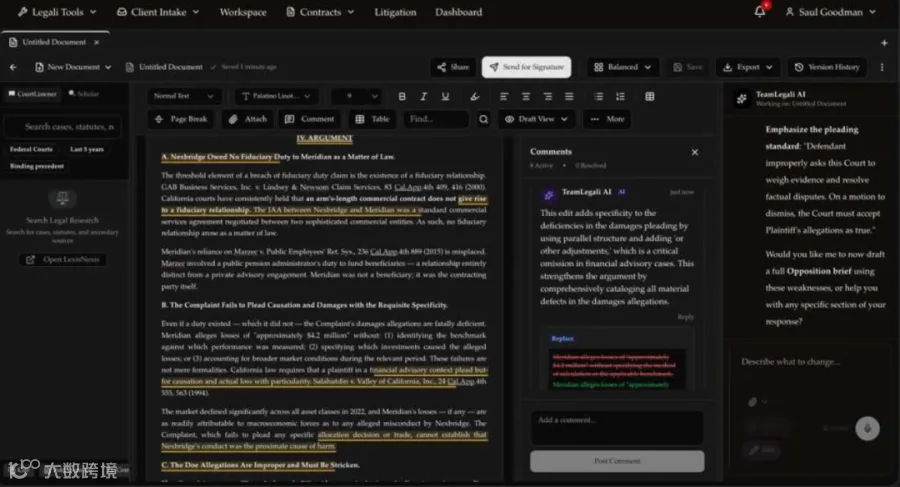Click TeamLegali AI avatar in comment
The image size is (900, 487).
click(549, 195)
